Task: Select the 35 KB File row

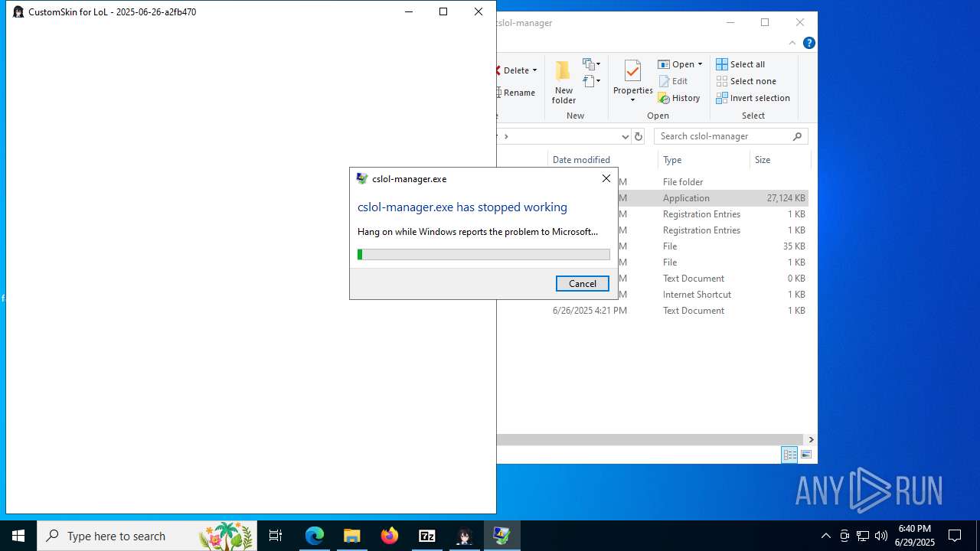Action: click(652, 246)
